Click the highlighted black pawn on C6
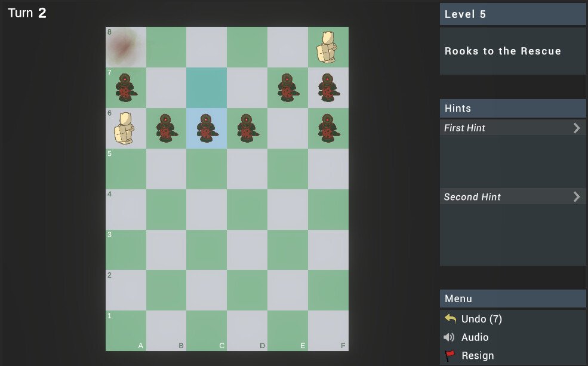Image resolution: width=588 pixels, height=366 pixels. [207, 128]
